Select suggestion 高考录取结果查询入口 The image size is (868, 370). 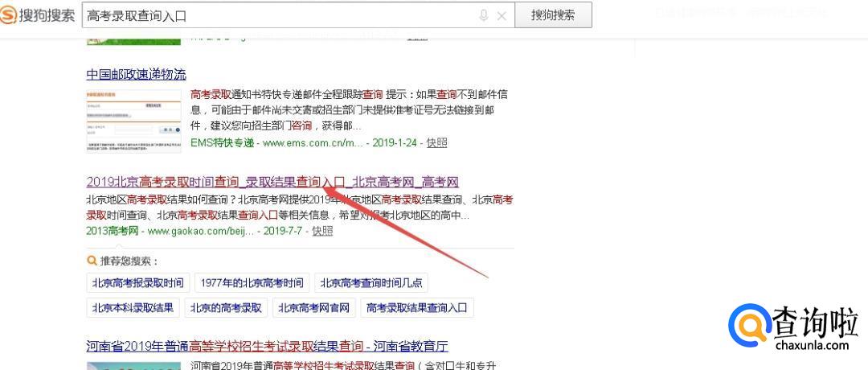(x=417, y=307)
